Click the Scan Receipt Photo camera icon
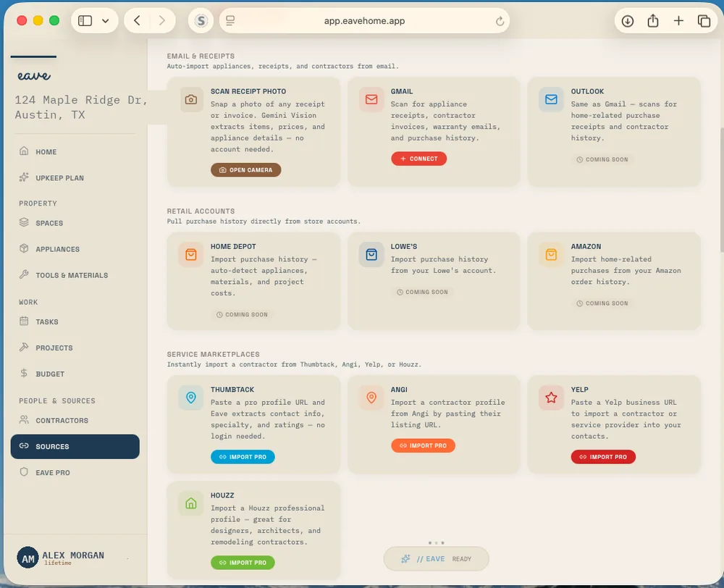 pos(190,99)
